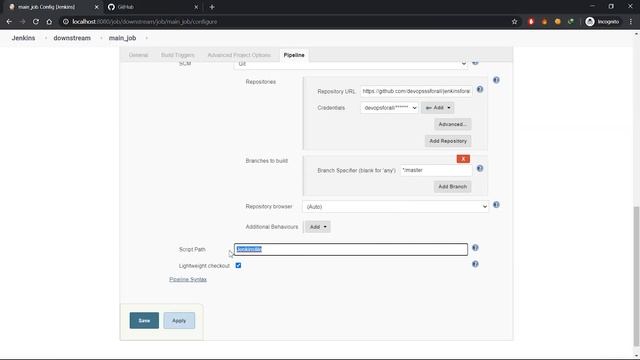Close the GitHub browser tab
The width and height of the screenshot is (640, 360).
pos(196,7)
